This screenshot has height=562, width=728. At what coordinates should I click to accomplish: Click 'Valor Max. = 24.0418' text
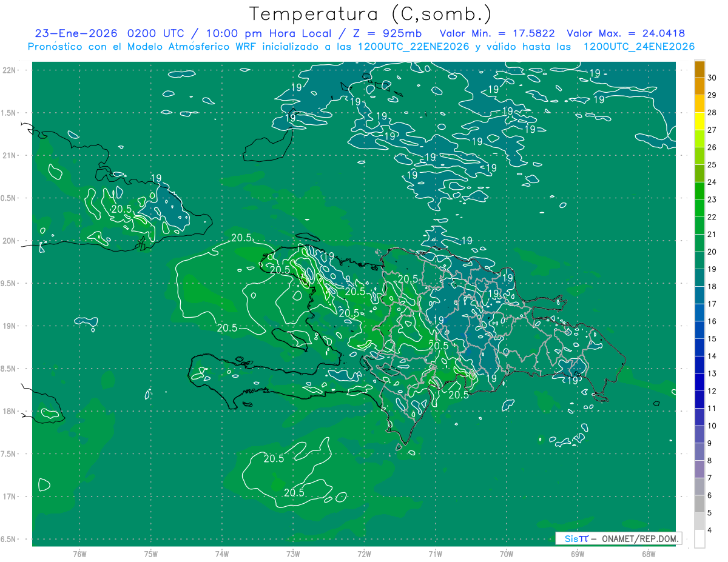pos(626,33)
